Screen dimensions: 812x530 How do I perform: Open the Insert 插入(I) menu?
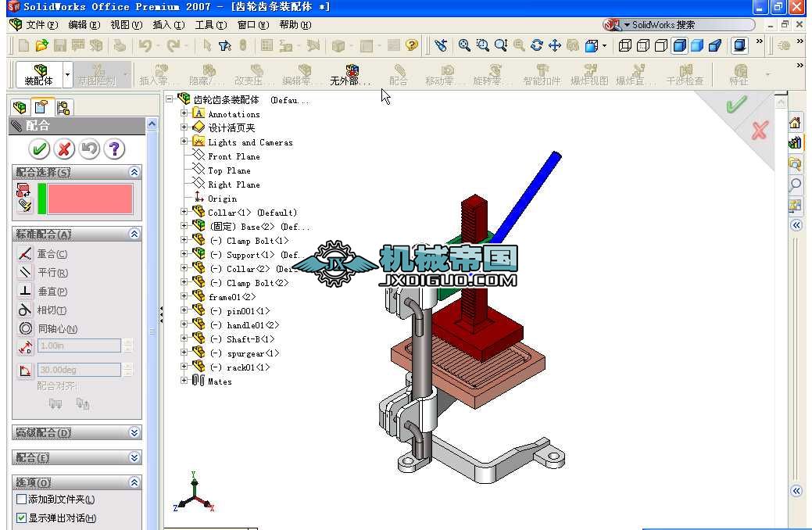coord(169,25)
